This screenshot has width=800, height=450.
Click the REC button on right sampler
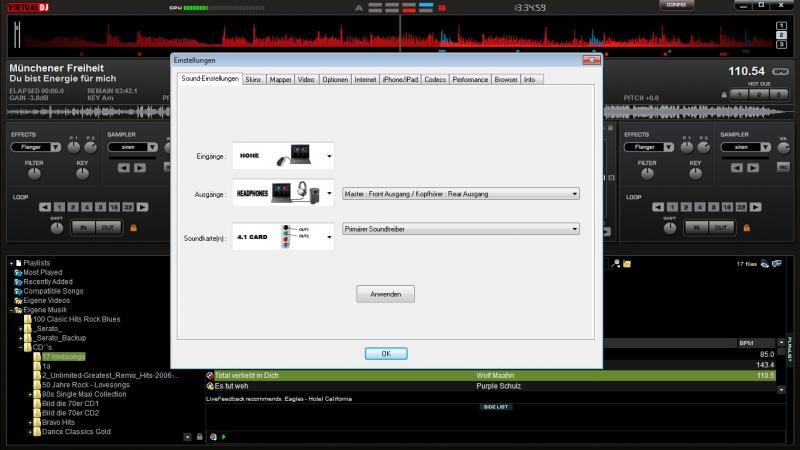(783, 166)
